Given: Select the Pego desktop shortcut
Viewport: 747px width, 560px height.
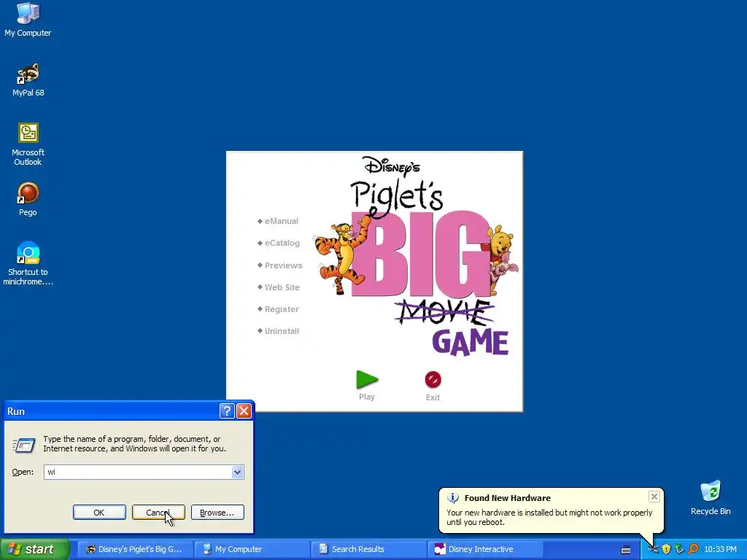Looking at the screenshot, I should click(x=28, y=199).
